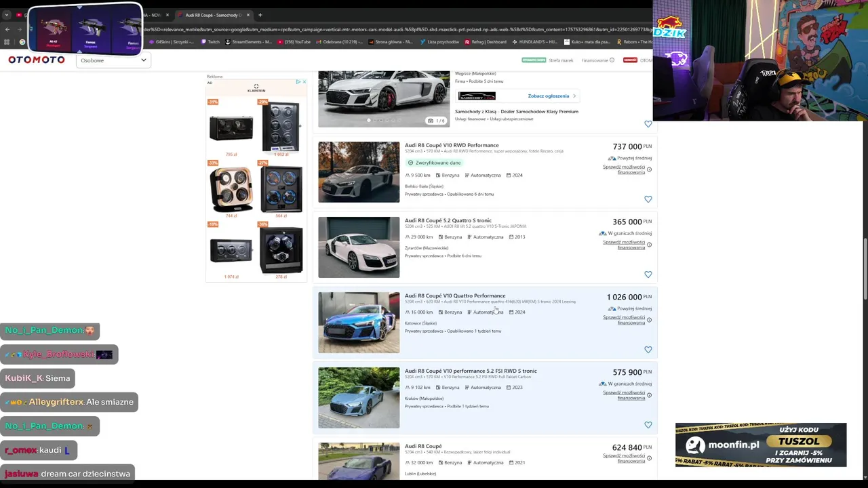The width and height of the screenshot is (868, 488).
Task: Add 575 900 PLN listing to favorites
Action: [x=648, y=425]
